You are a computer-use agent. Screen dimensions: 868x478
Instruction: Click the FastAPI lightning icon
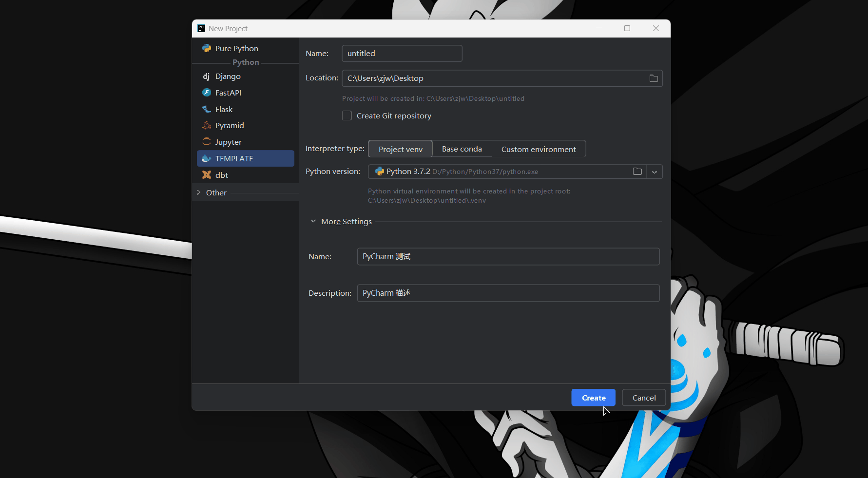[x=207, y=93]
